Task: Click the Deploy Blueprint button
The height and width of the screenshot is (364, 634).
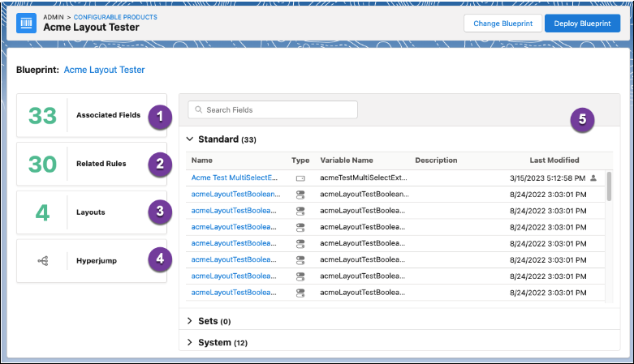Action: coord(582,24)
